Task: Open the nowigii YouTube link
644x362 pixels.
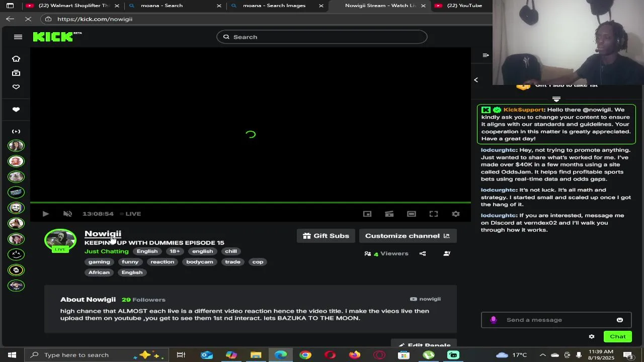Action: pyautogui.click(x=425, y=299)
